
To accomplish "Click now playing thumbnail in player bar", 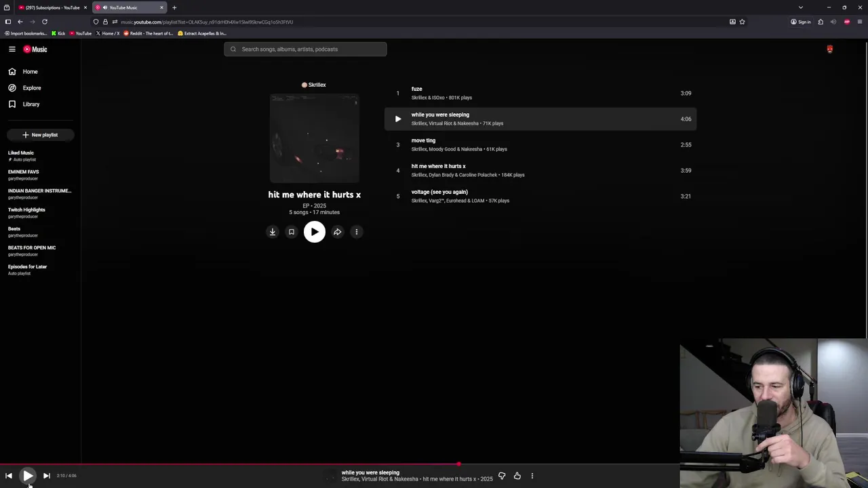I will click(330, 476).
